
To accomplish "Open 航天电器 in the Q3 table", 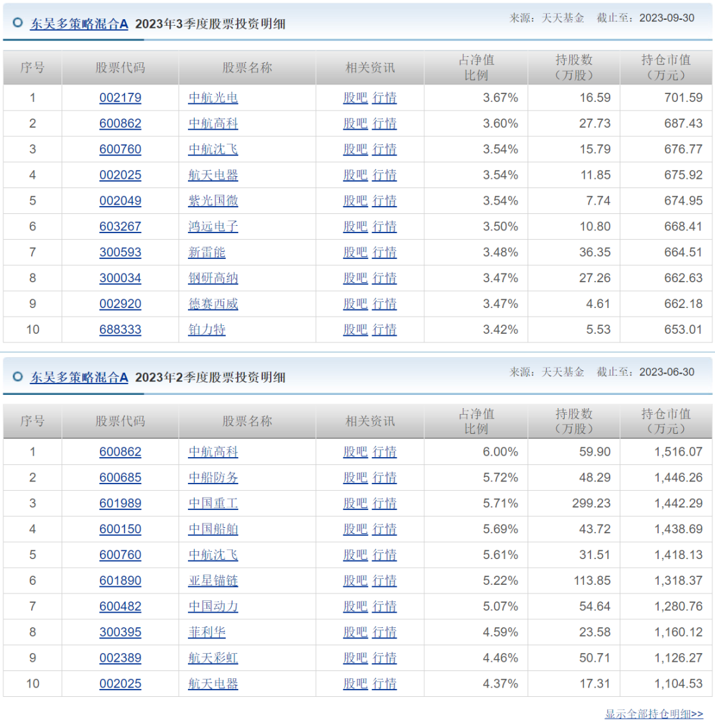I will [x=213, y=175].
